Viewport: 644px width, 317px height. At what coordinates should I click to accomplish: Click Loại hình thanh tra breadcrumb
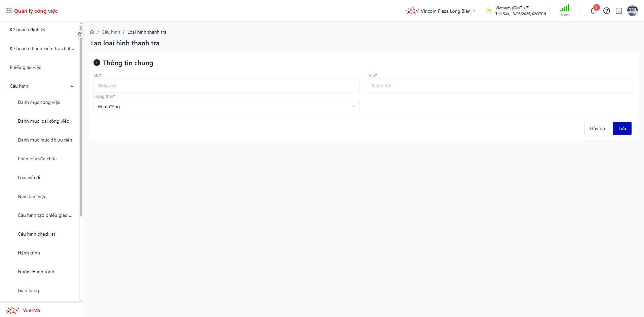pyautogui.click(x=147, y=32)
